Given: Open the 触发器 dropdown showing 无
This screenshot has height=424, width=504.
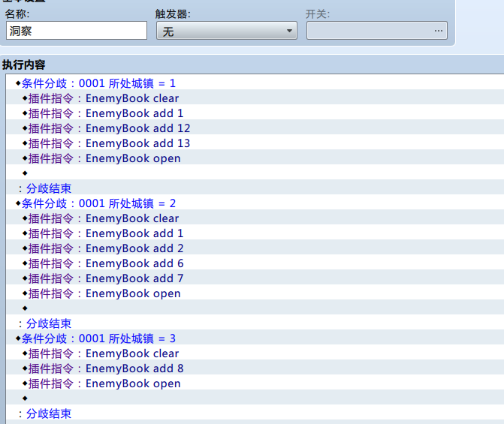Looking at the screenshot, I should pyautogui.click(x=227, y=31).
